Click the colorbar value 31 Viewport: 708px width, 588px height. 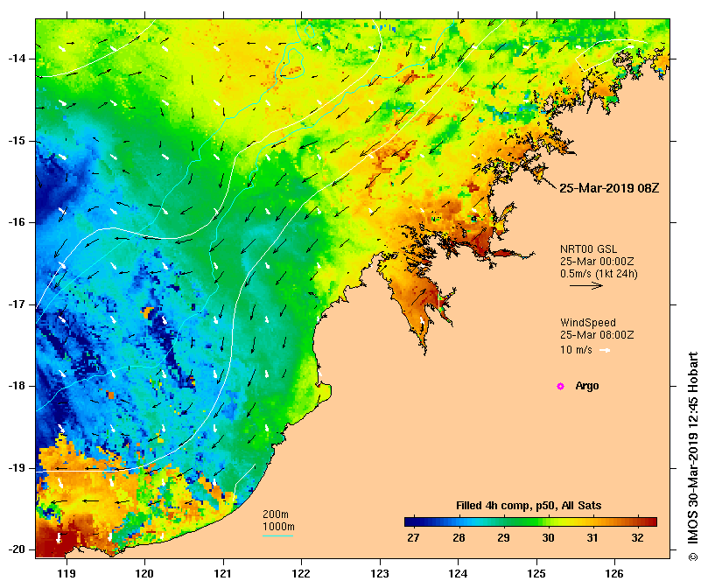click(x=592, y=538)
